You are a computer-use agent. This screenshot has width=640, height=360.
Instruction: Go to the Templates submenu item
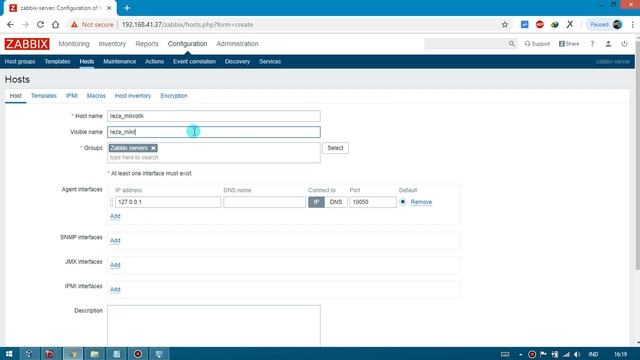(x=57, y=62)
